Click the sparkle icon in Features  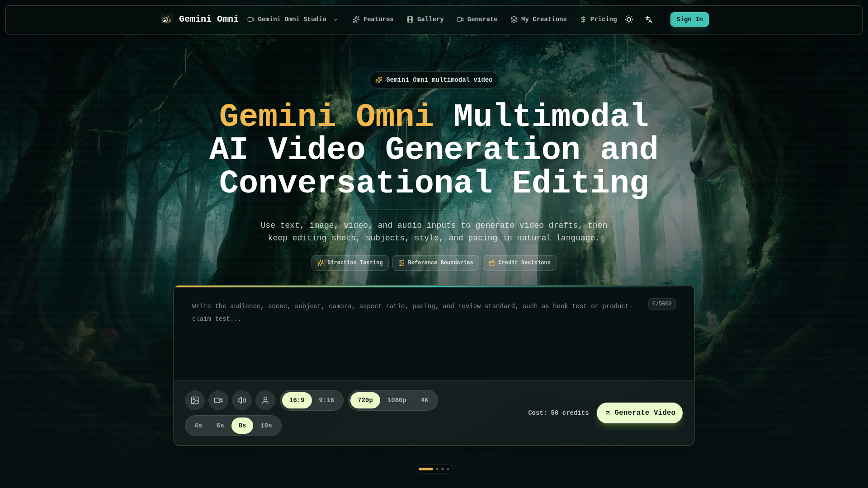(356, 19)
